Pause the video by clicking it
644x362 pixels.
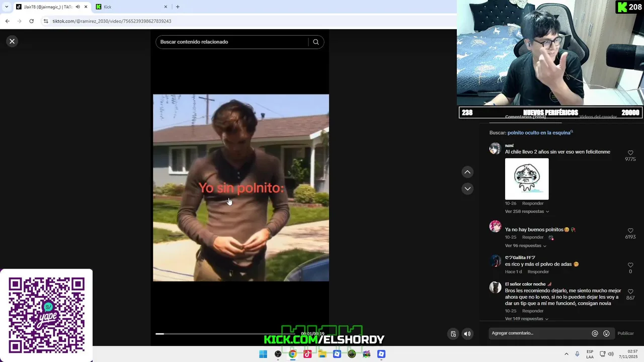241,188
